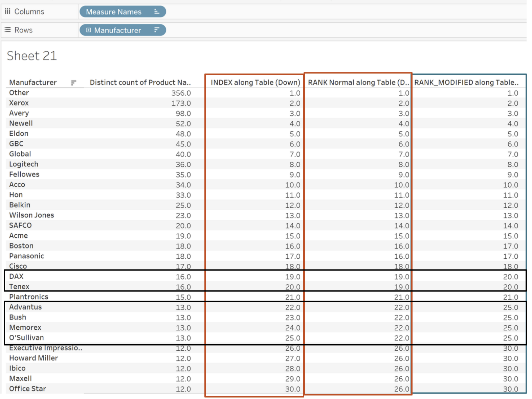Select the Panasonic row label
Screen dimensions: 532x399
[x=26, y=256]
